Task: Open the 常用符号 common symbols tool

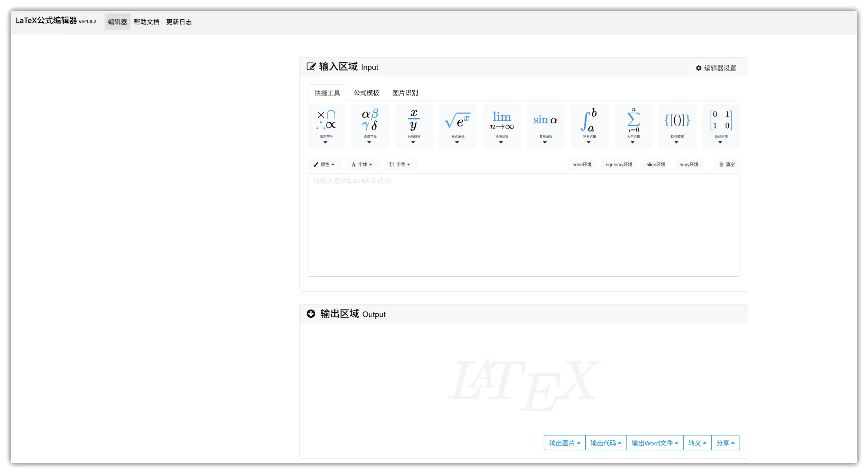Action: click(326, 126)
